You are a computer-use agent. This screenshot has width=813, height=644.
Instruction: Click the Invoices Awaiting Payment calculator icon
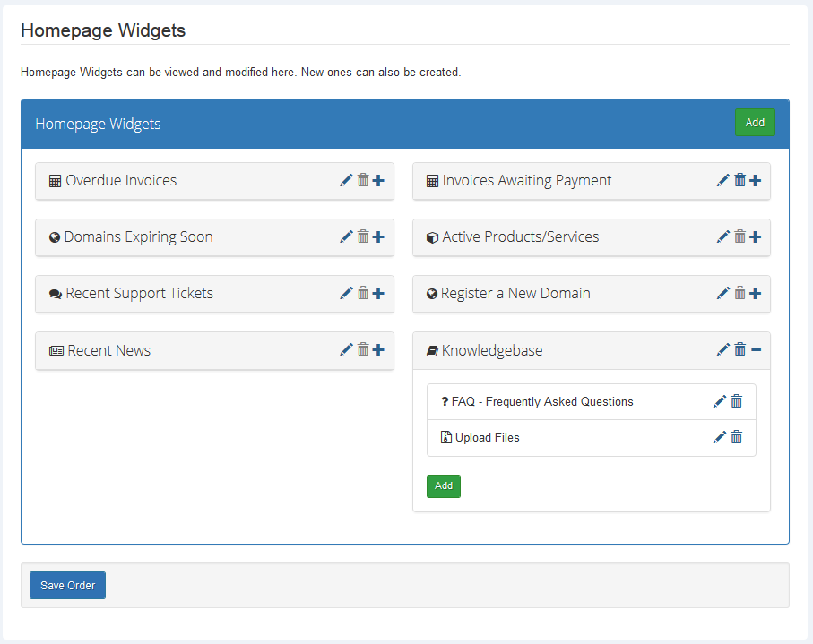tap(432, 181)
